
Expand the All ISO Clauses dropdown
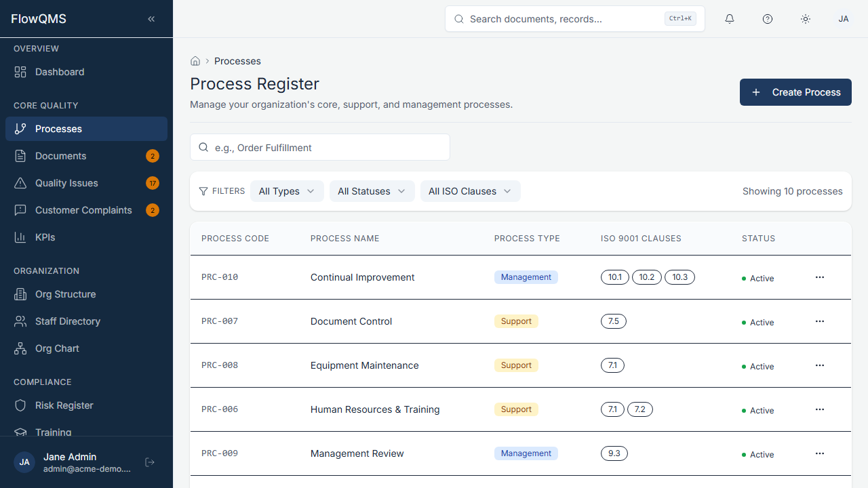[470, 191]
